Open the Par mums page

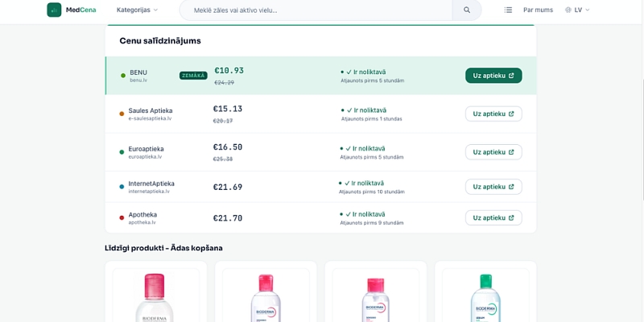(x=538, y=10)
